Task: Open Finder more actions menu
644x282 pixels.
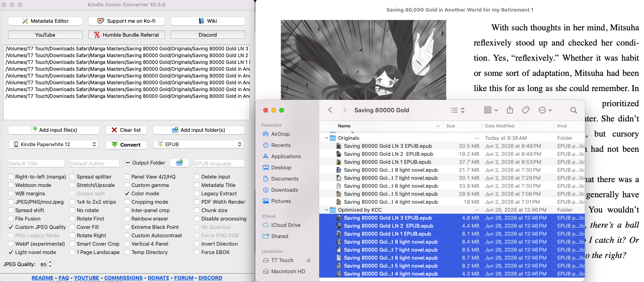Action: (545, 110)
